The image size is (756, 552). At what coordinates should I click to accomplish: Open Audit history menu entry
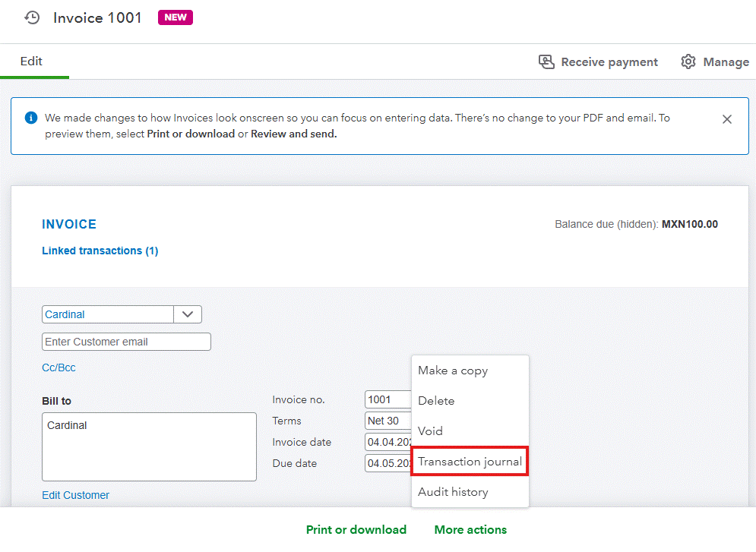453,492
